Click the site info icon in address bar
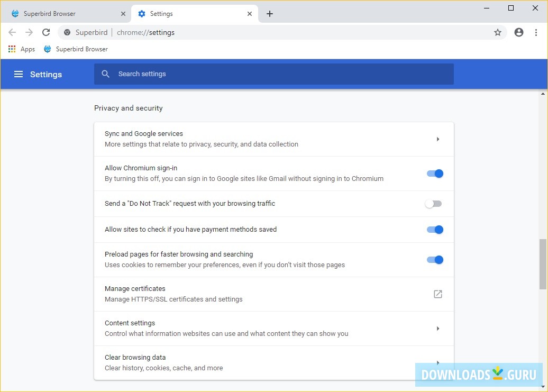This screenshot has height=392, width=548. (x=67, y=32)
